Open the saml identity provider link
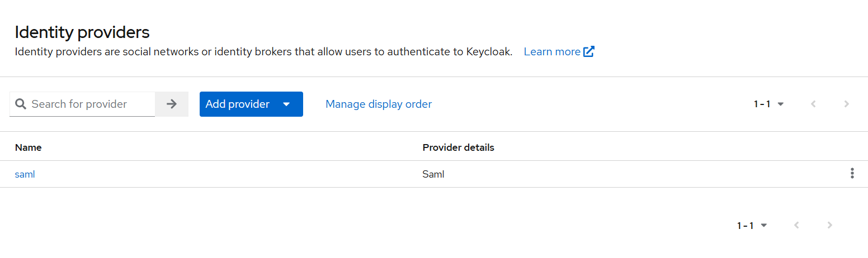 point(25,174)
